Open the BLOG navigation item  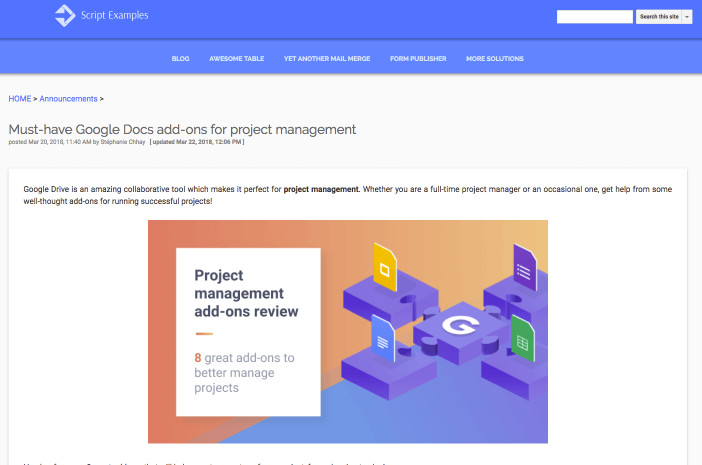[180, 59]
